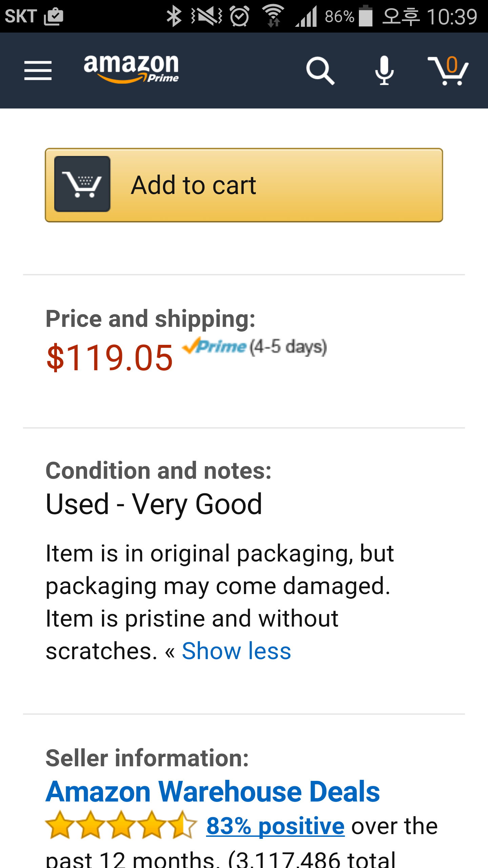
Task: Open the search magnifier icon
Action: click(x=320, y=71)
